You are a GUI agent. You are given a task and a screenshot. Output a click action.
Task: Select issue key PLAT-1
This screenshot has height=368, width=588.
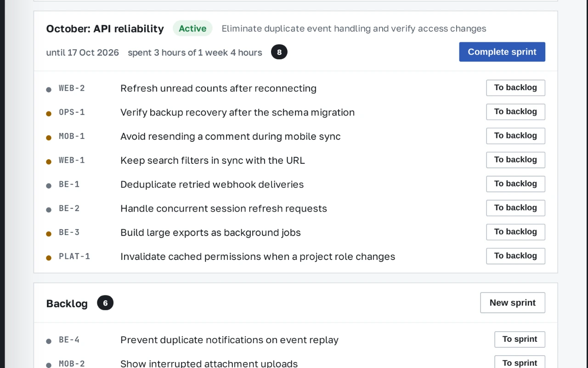coord(74,256)
